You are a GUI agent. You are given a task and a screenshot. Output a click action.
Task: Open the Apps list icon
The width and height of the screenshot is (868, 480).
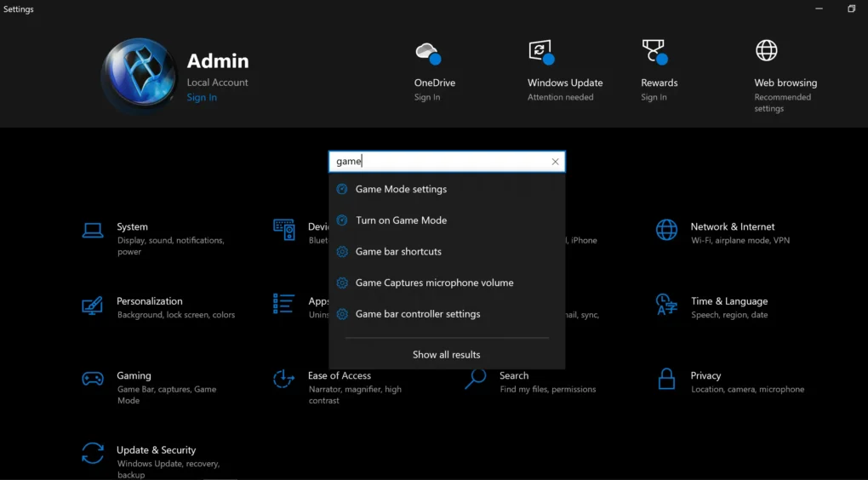[283, 304]
